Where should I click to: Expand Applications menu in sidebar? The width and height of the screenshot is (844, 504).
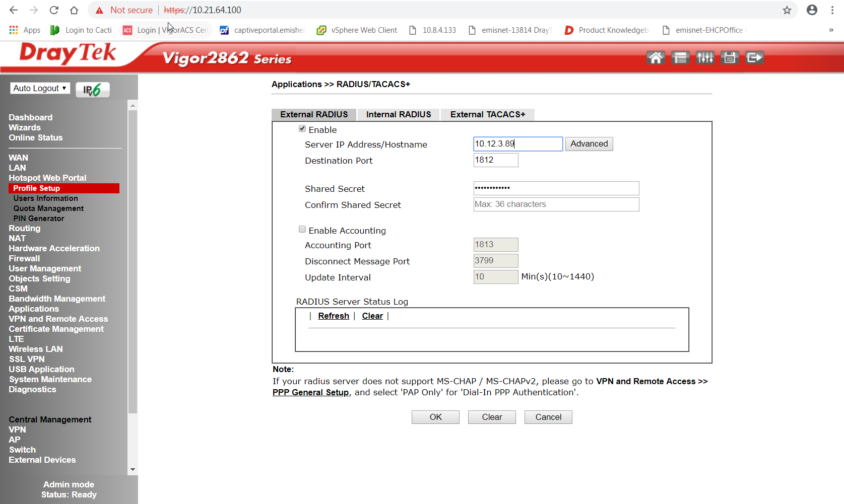[x=34, y=309]
